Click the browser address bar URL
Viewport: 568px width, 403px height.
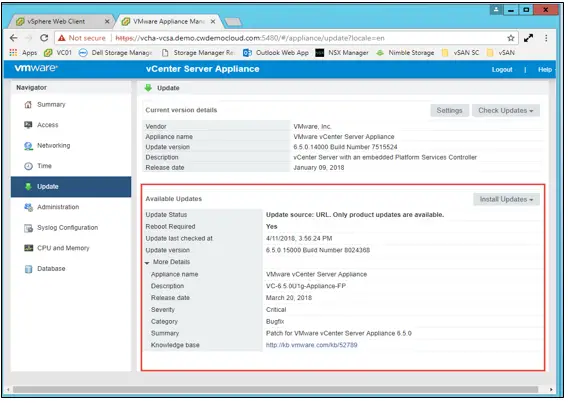pos(250,38)
